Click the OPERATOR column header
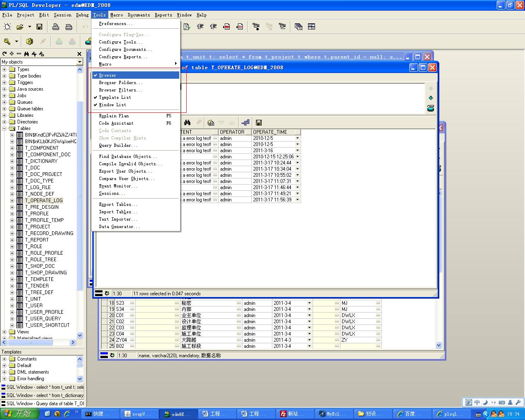This screenshot has height=420, width=525. click(x=235, y=132)
